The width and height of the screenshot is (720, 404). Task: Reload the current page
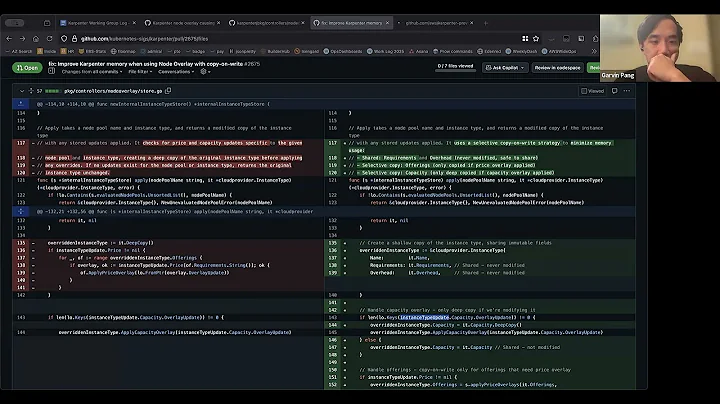click(x=49, y=39)
